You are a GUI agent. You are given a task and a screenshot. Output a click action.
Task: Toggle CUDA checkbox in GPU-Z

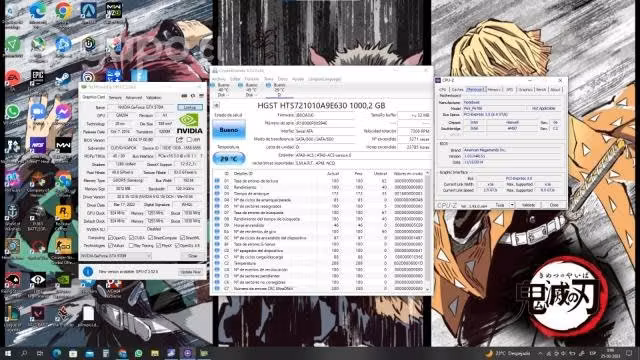(x=131, y=238)
